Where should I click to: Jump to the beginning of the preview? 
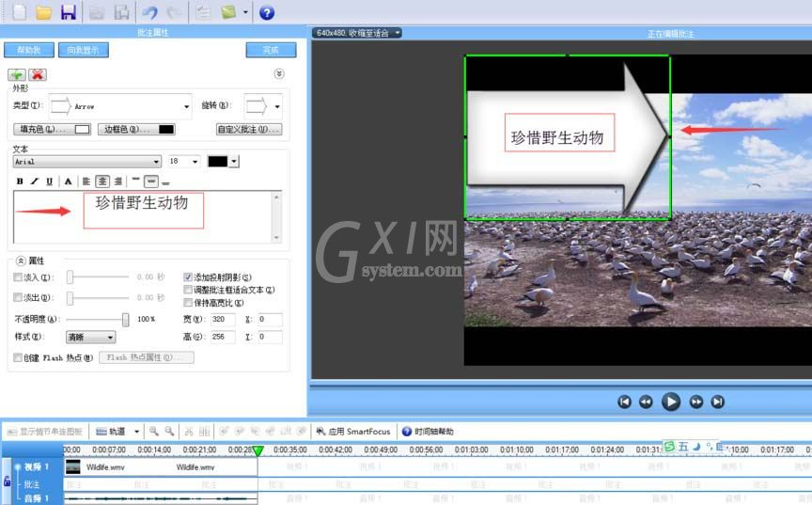tap(625, 402)
